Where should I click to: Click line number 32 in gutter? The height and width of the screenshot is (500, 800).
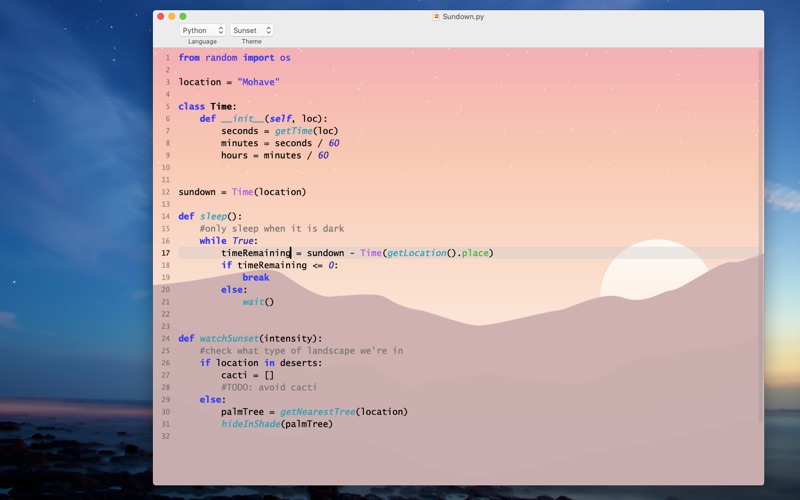click(x=165, y=436)
